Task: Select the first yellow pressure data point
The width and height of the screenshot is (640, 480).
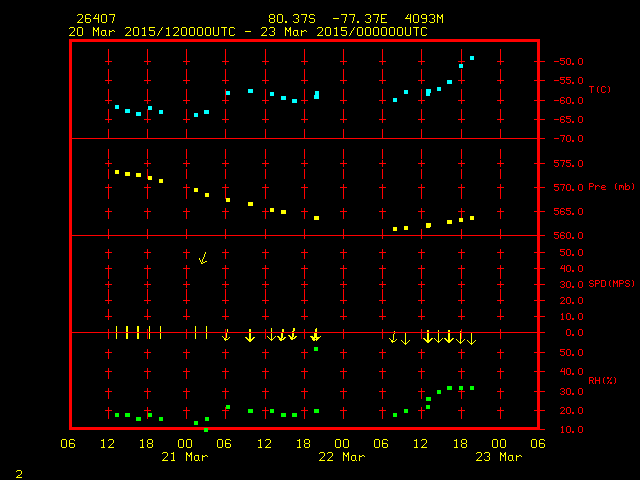Action: click(x=117, y=172)
